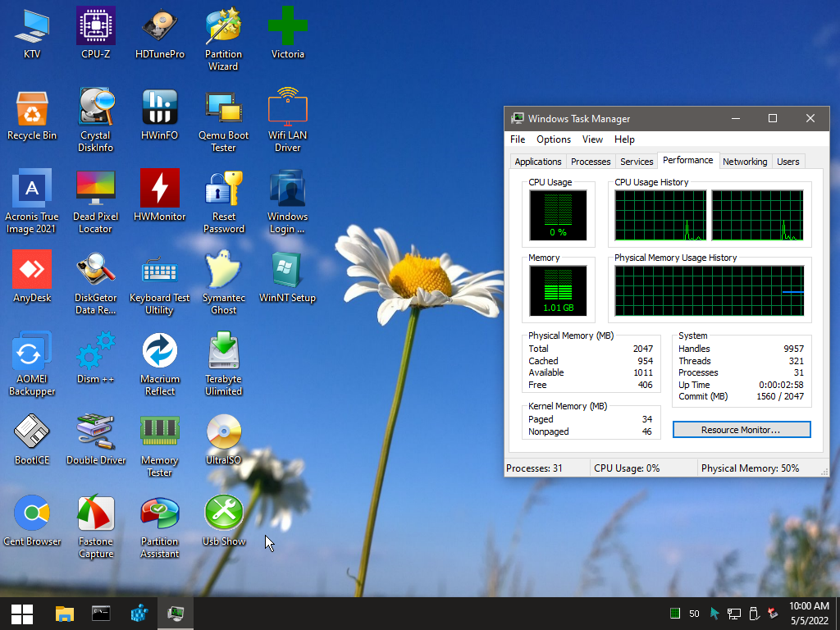840x630 pixels.
Task: Open the Options menu in Task Manager
Action: 554,139
